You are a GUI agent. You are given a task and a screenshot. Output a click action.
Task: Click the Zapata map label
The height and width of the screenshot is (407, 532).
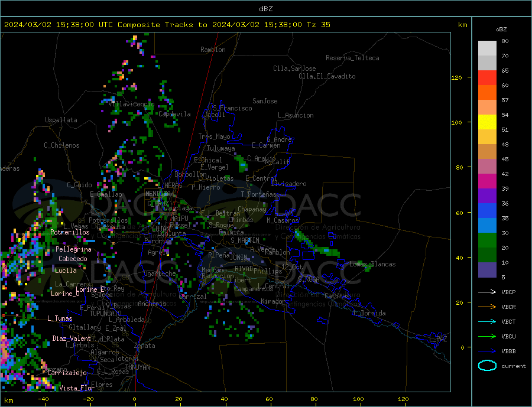pyautogui.click(x=145, y=346)
